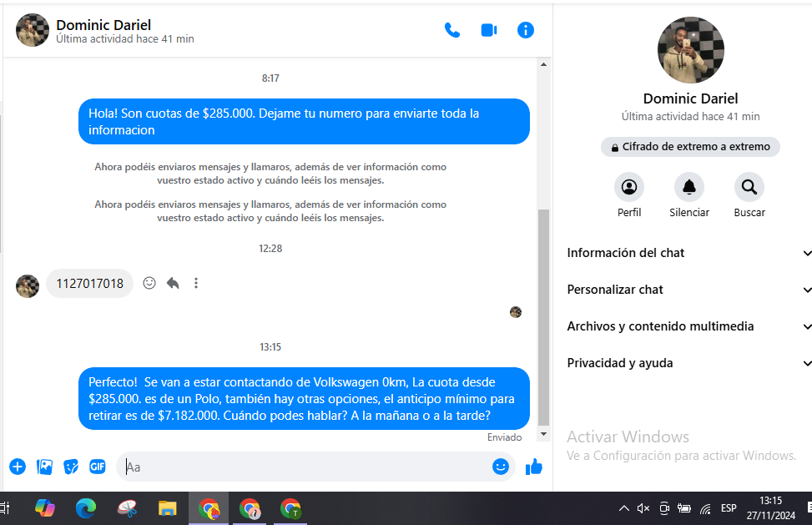This screenshot has height=525, width=812.
Task: Open the GIF picker
Action: click(98, 467)
